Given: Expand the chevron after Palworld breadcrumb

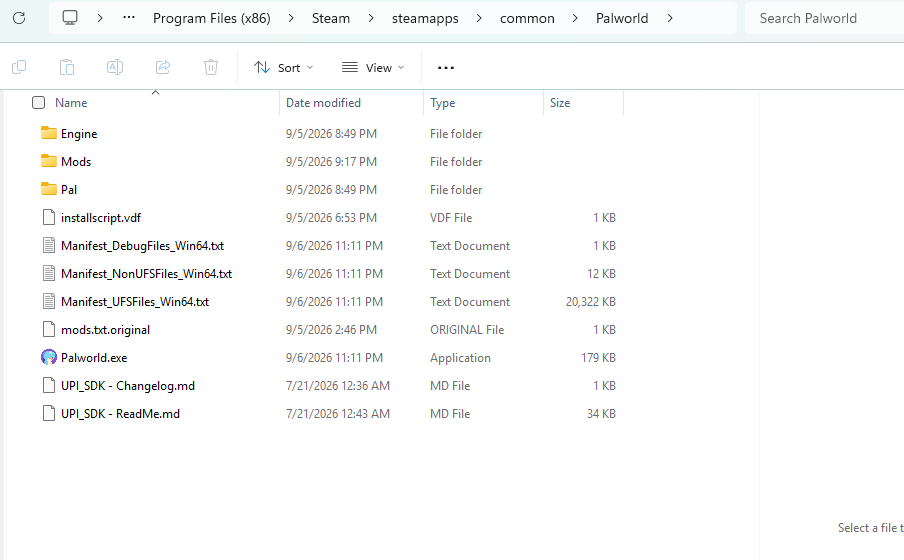Looking at the screenshot, I should [670, 18].
